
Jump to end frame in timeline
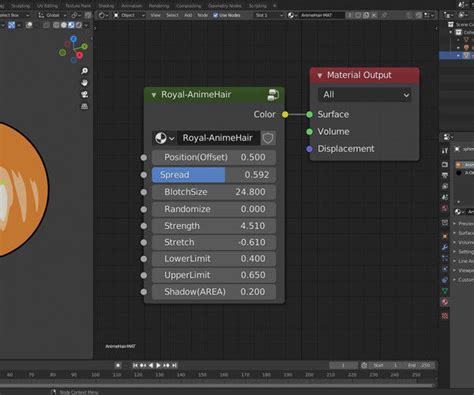[x=174, y=365]
